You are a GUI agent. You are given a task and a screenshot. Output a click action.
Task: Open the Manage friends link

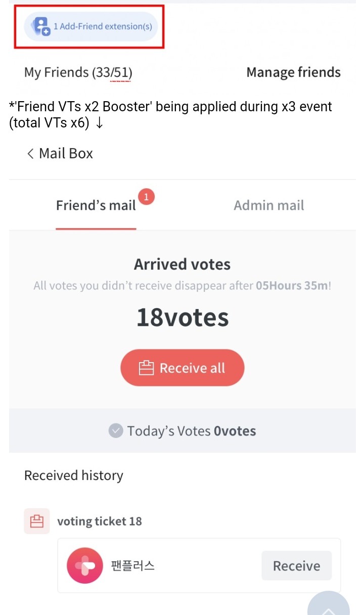pos(293,72)
